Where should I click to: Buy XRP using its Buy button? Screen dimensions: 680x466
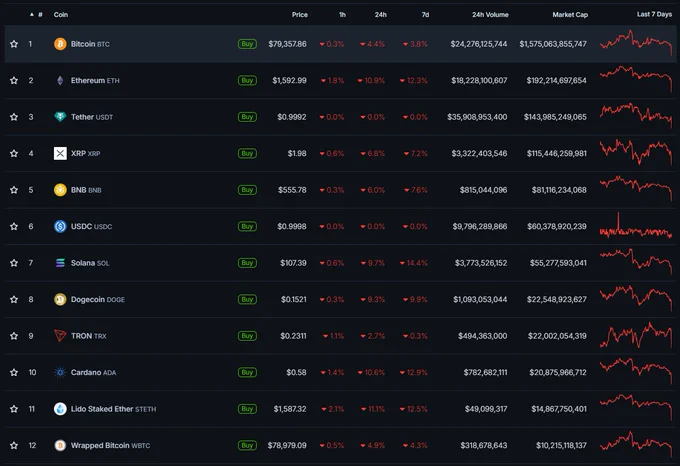(x=247, y=153)
